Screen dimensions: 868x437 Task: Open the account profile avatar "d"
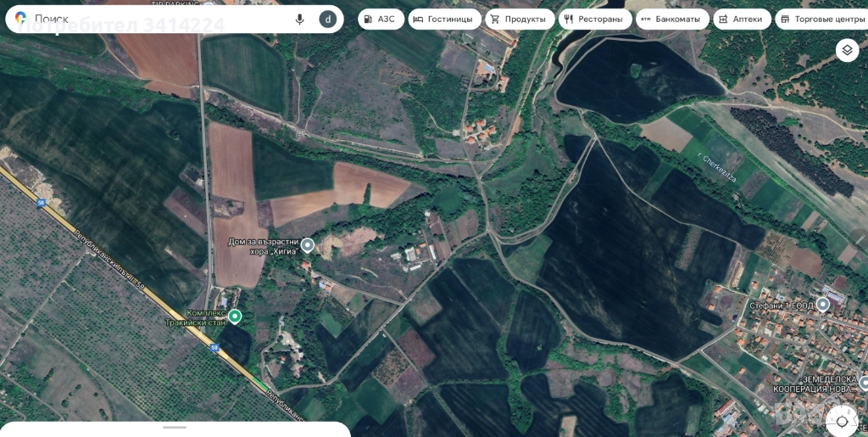point(327,19)
